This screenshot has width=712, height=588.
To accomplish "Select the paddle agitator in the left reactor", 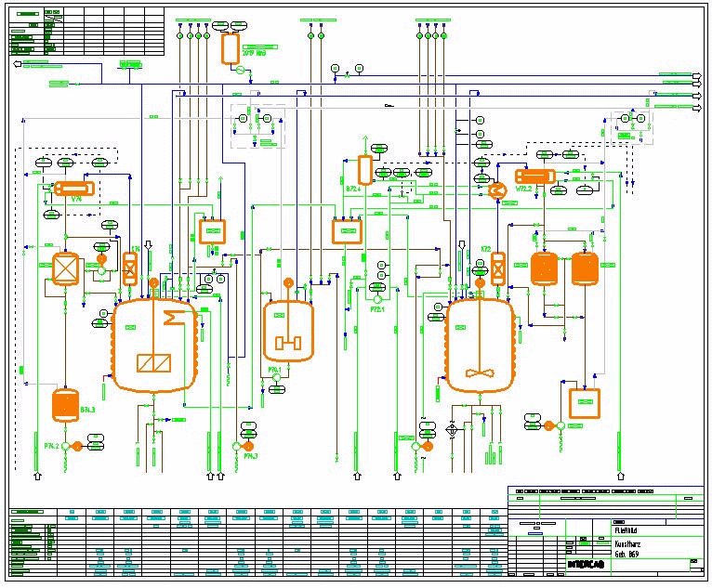I will point(154,363).
